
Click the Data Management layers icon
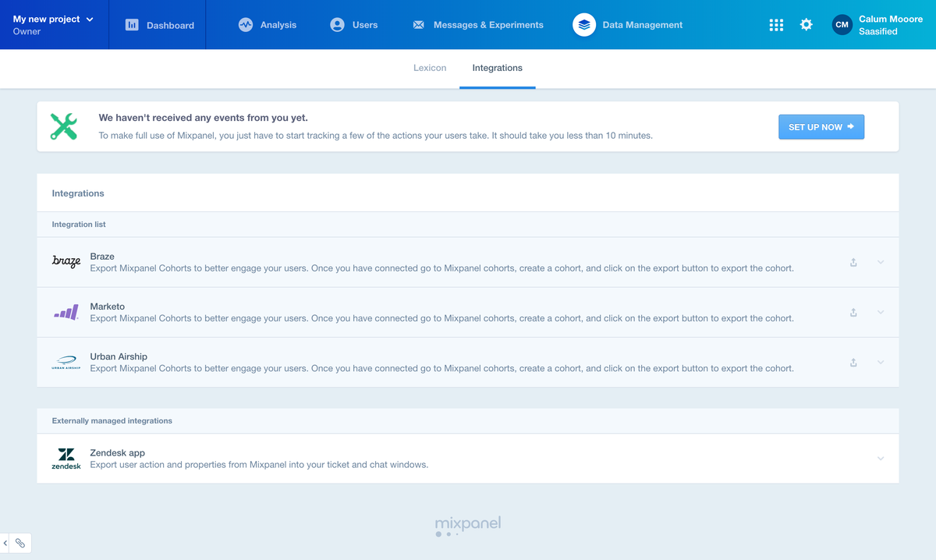(584, 25)
